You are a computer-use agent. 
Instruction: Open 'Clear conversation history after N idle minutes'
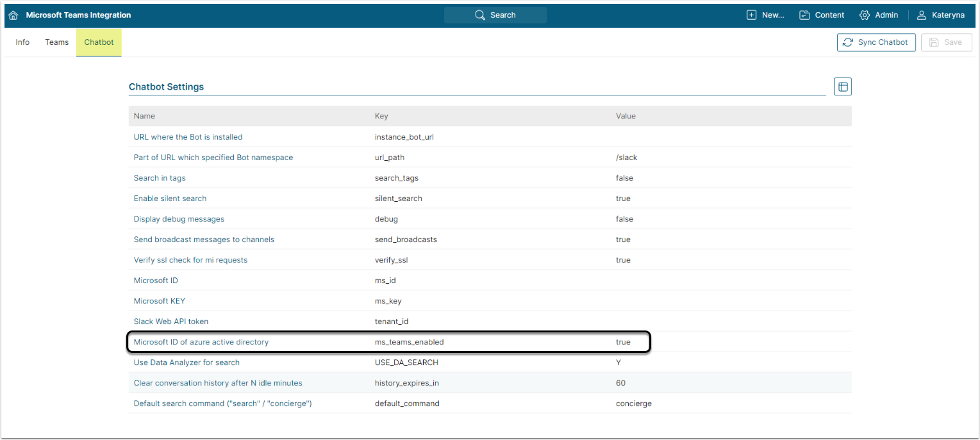click(x=217, y=383)
